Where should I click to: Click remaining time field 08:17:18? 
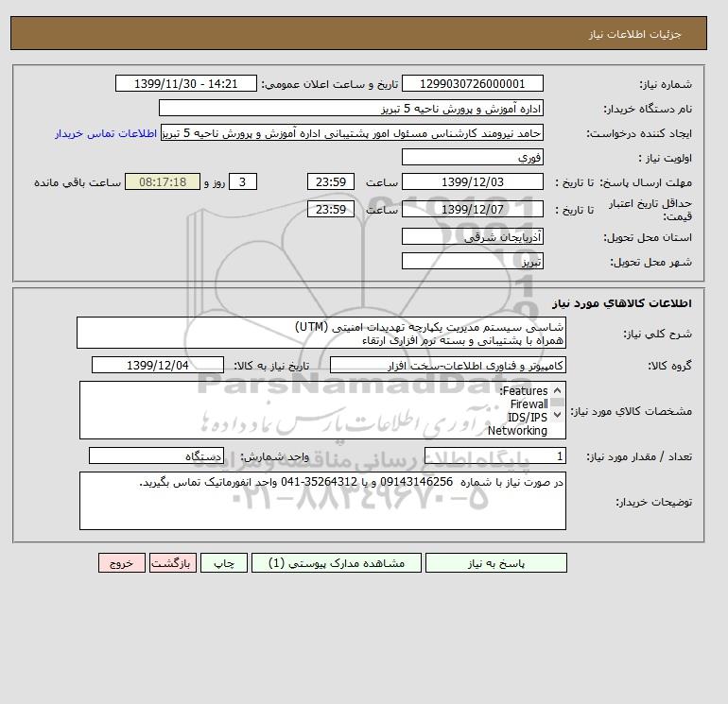(x=163, y=182)
